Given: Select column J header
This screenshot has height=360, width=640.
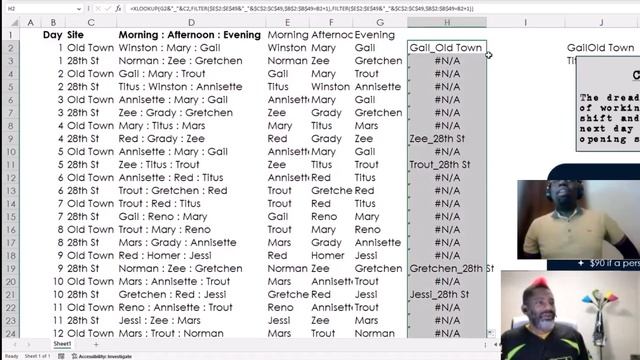Looking at the screenshot, I should pyautogui.click(x=602, y=22).
